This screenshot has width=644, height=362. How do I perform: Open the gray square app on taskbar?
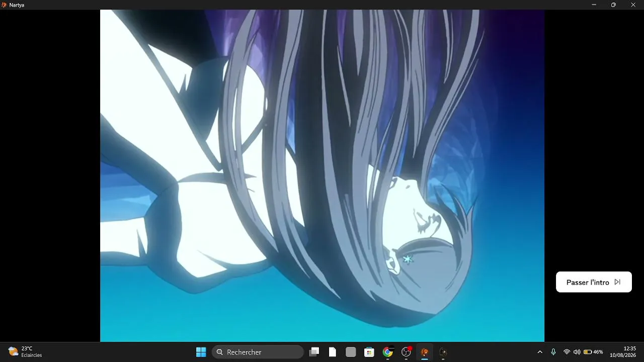[x=351, y=352]
